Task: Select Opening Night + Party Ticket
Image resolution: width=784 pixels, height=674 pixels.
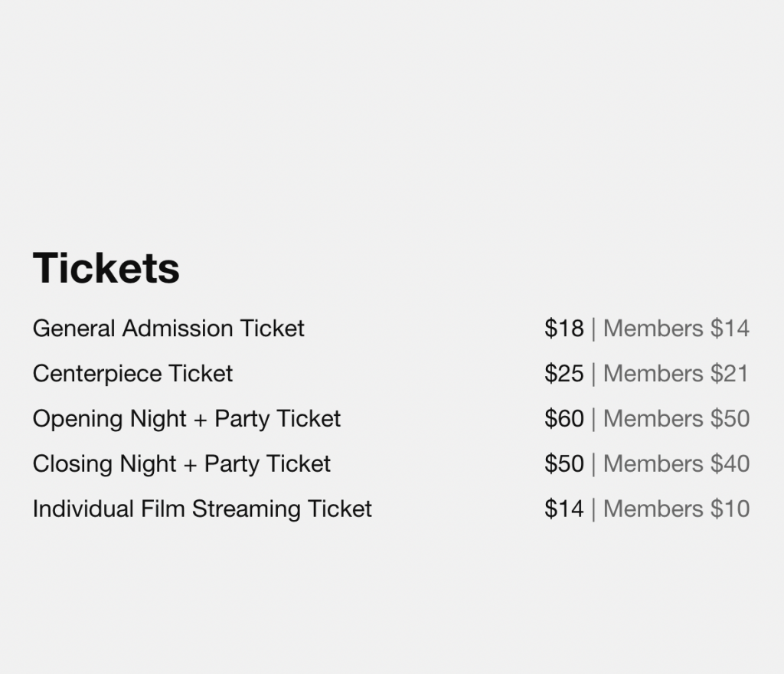Action: 187,419
